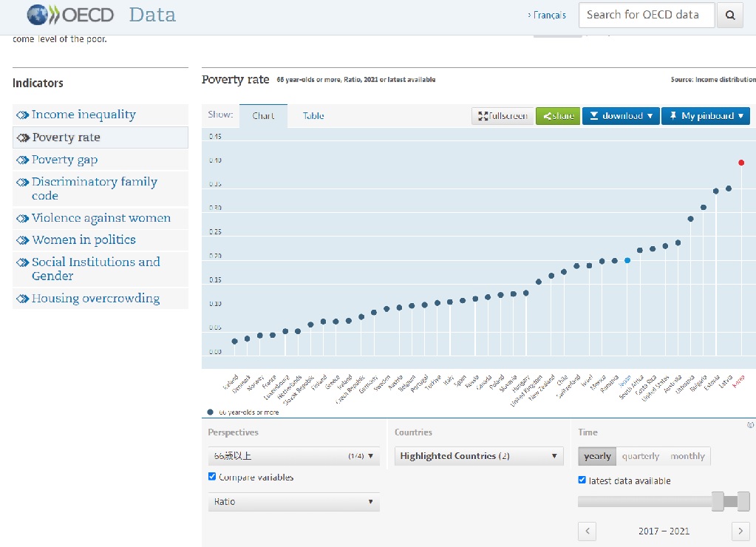Screen dimensions: 756x547
Task: Open the My pinboard dropdown
Action: click(706, 116)
